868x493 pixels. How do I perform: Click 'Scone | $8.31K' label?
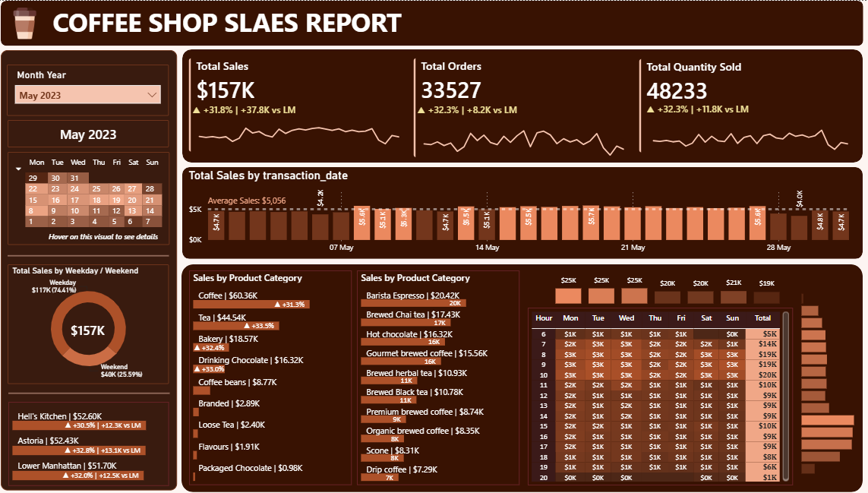point(393,451)
